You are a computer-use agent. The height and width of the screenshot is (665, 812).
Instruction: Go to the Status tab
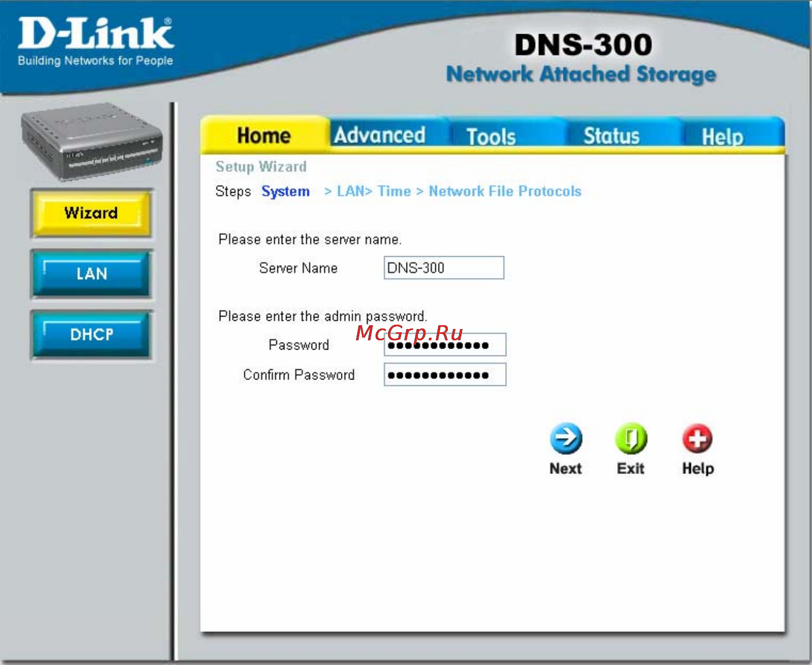pos(612,136)
